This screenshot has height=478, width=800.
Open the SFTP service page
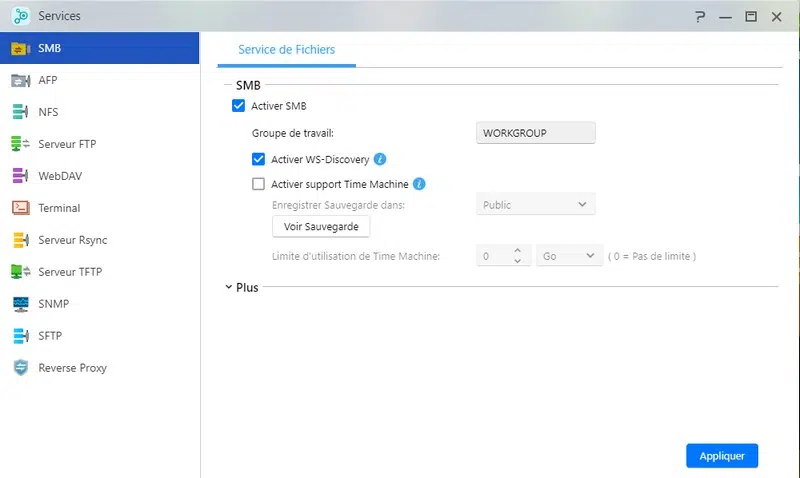99,336
